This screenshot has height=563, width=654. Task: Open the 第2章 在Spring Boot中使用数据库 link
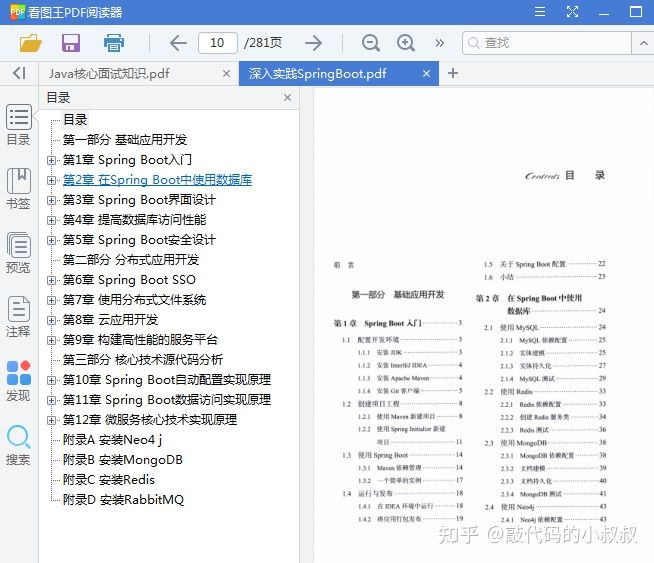157,180
